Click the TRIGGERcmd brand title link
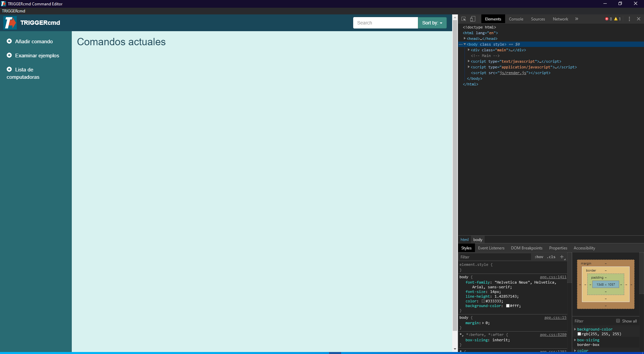 tap(40, 22)
